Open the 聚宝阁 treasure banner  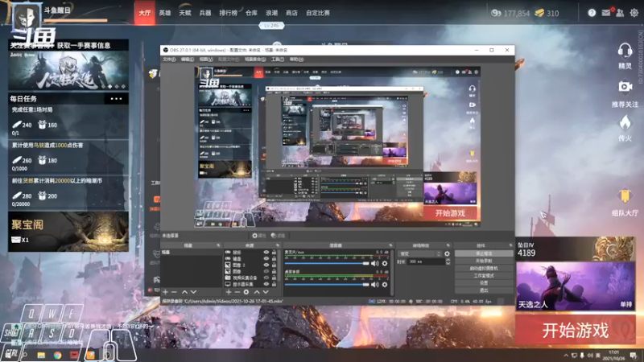coord(68,232)
